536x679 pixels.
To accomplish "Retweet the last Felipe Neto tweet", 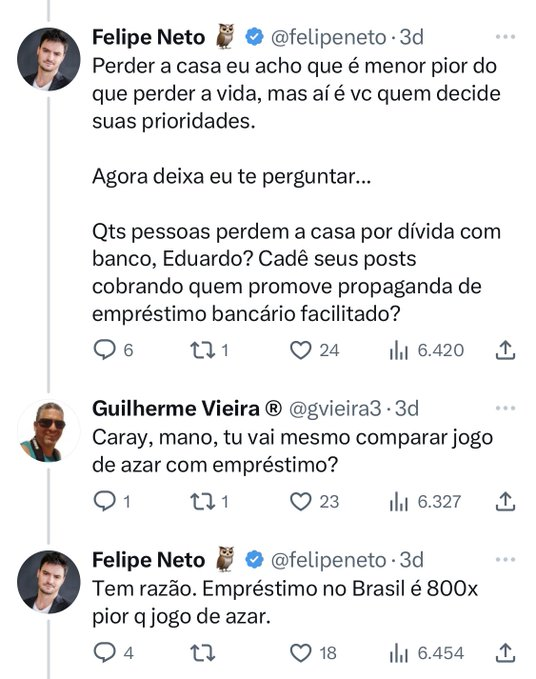I will point(203,653).
